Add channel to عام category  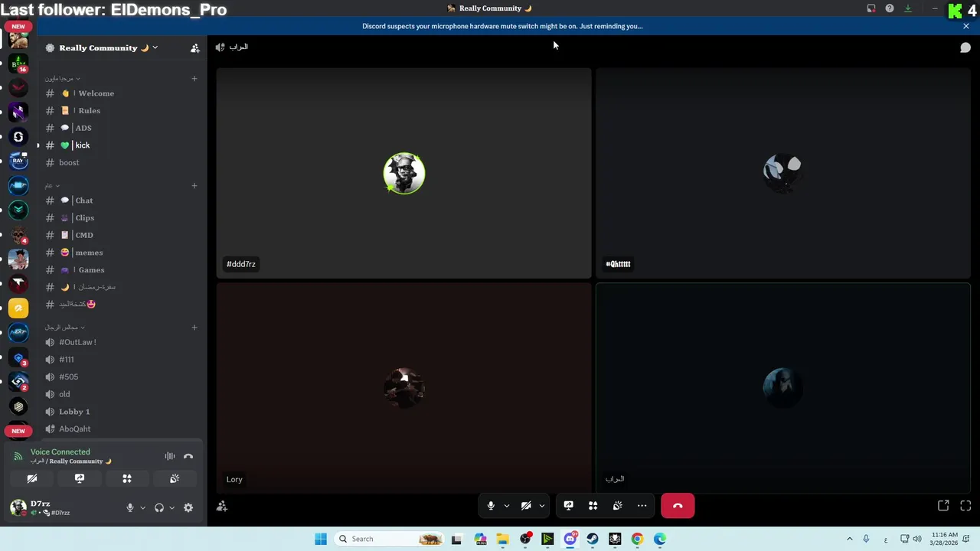click(194, 185)
